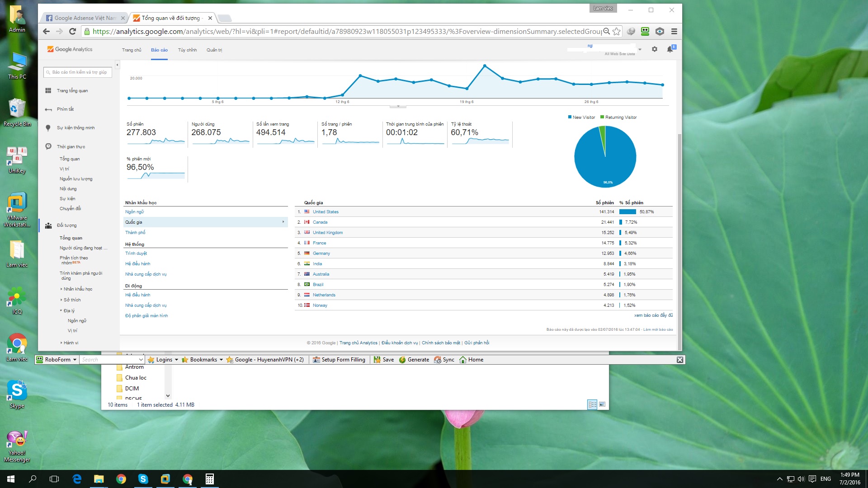The image size is (868, 488).
Task: Open account view selector dropdown arrow
Action: point(640,50)
